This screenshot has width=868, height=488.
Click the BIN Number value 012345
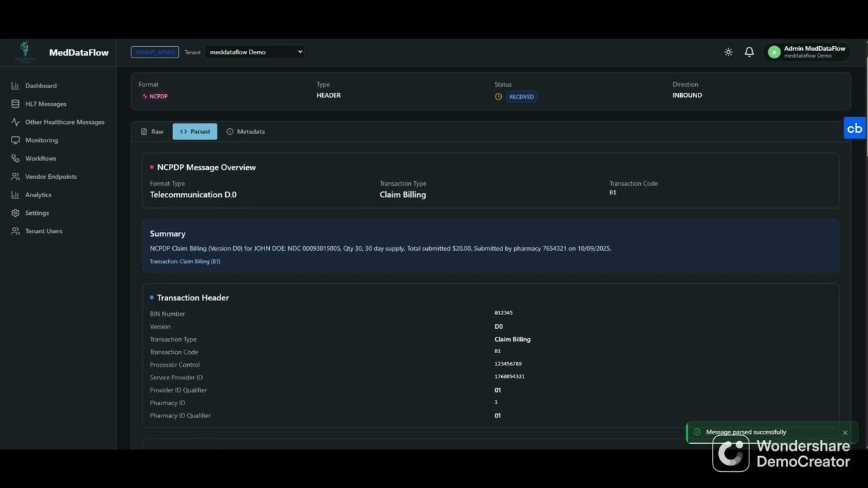pyautogui.click(x=503, y=313)
